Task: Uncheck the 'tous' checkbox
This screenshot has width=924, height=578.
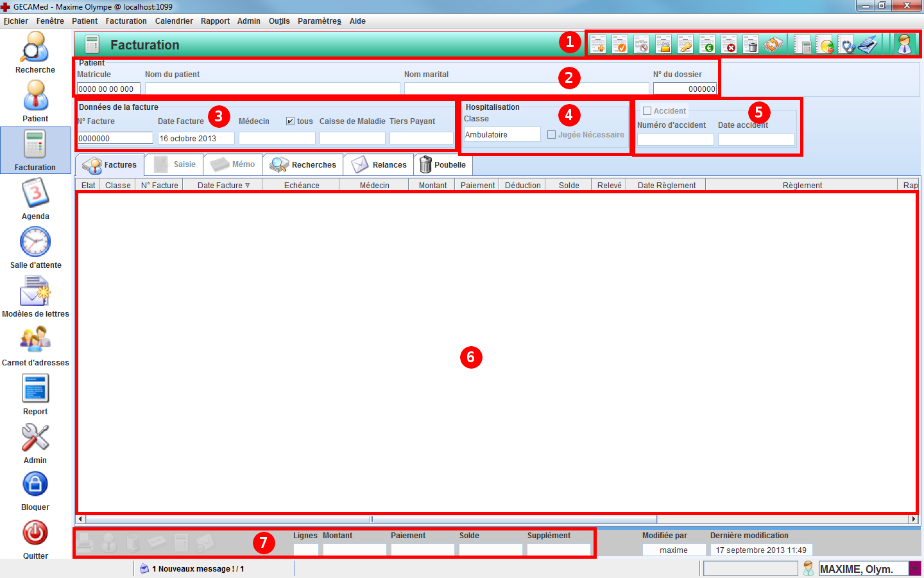Action: click(x=291, y=121)
